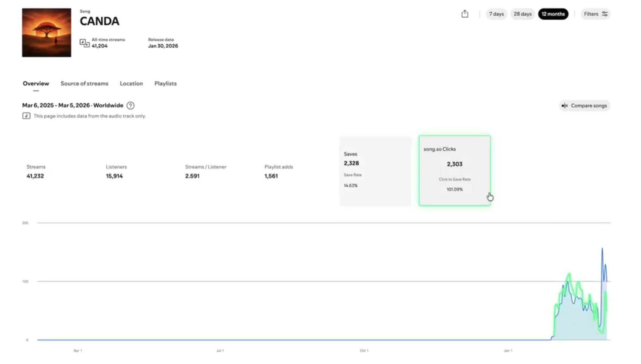Click the Jul 1 chart axis label
The height and width of the screenshot is (364, 641).
pyautogui.click(x=220, y=350)
